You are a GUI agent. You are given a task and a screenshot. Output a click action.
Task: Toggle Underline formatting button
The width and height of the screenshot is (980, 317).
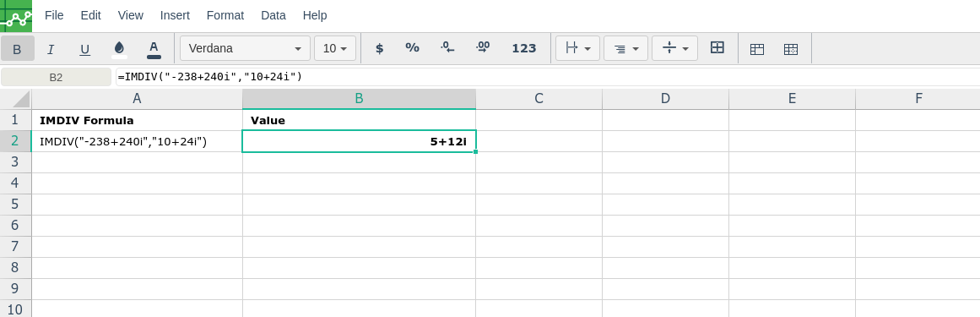(x=85, y=48)
